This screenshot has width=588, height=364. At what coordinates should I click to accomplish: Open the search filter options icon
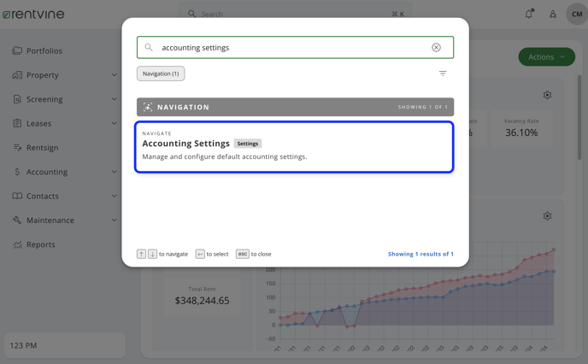(x=443, y=73)
